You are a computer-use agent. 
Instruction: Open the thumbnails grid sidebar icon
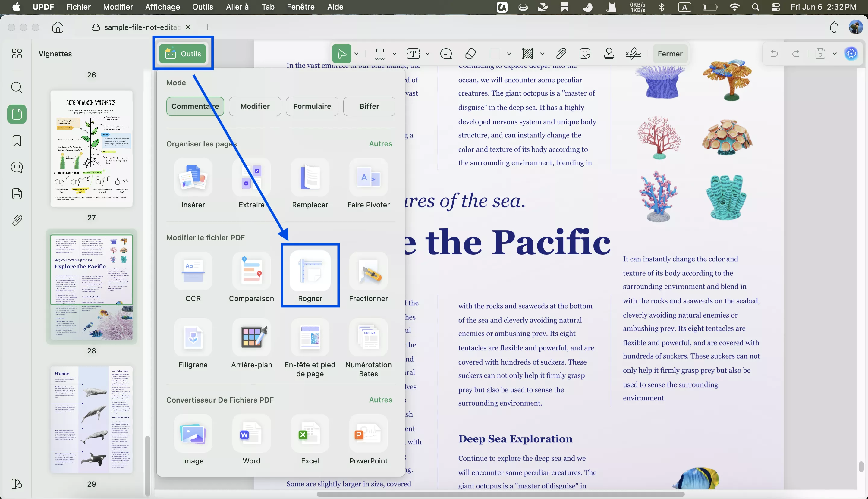[x=17, y=53]
